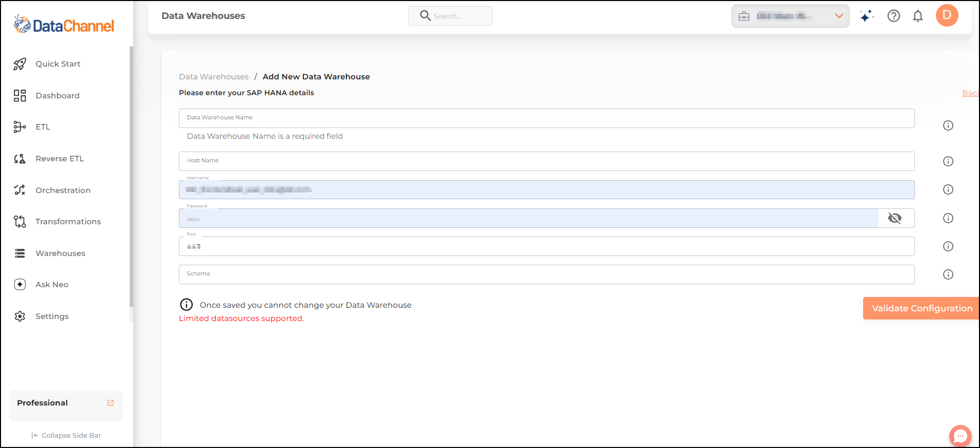Open Reverse ETL in sidebar

[59, 159]
